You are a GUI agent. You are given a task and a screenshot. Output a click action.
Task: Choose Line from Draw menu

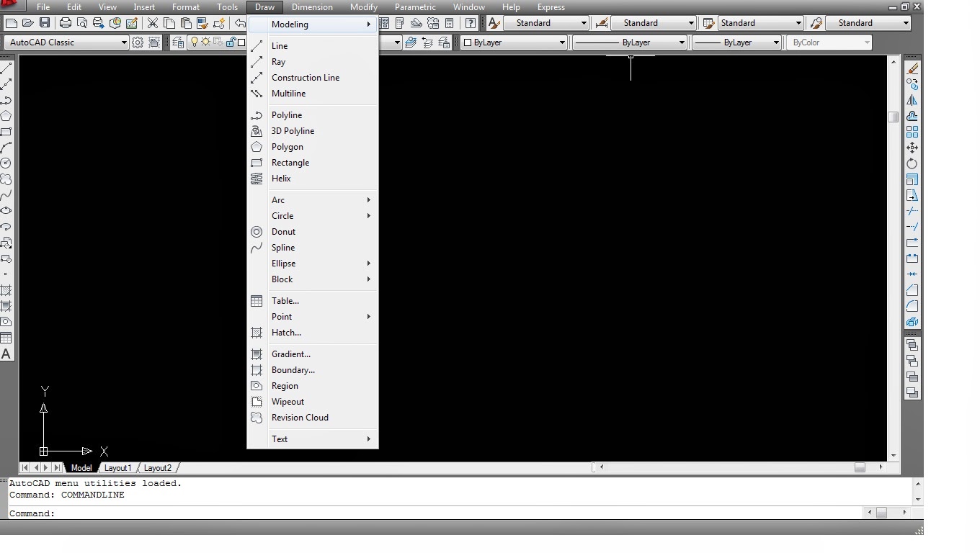[313, 46]
